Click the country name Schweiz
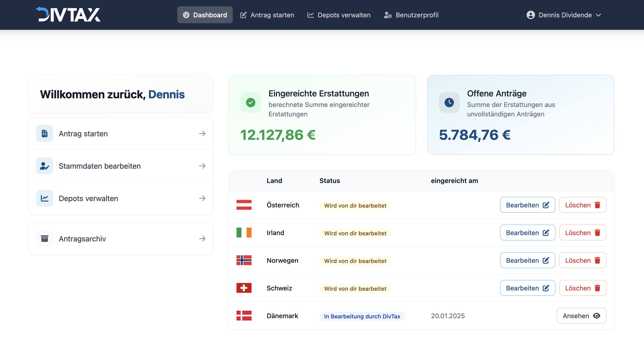The height and width of the screenshot is (351, 644). click(279, 288)
